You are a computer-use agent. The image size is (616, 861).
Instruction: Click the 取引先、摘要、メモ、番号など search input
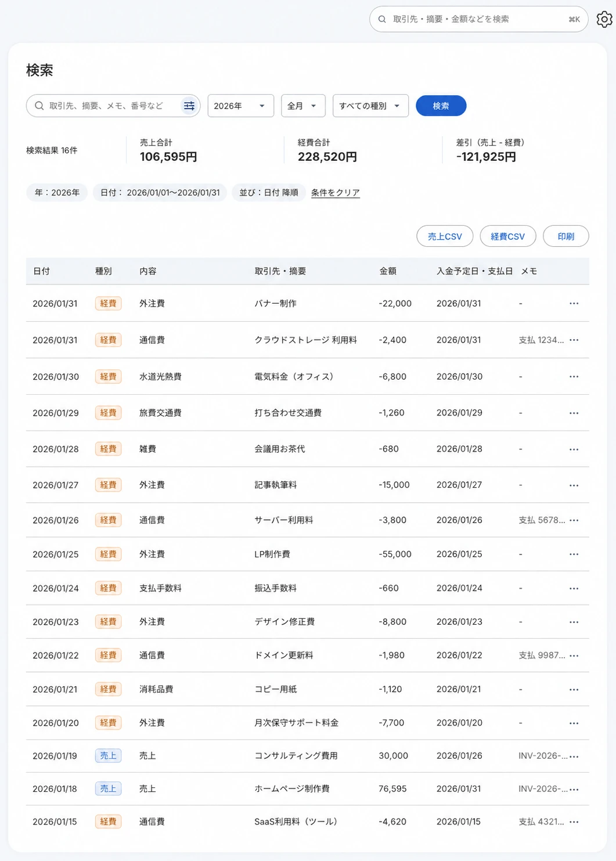[x=113, y=106]
